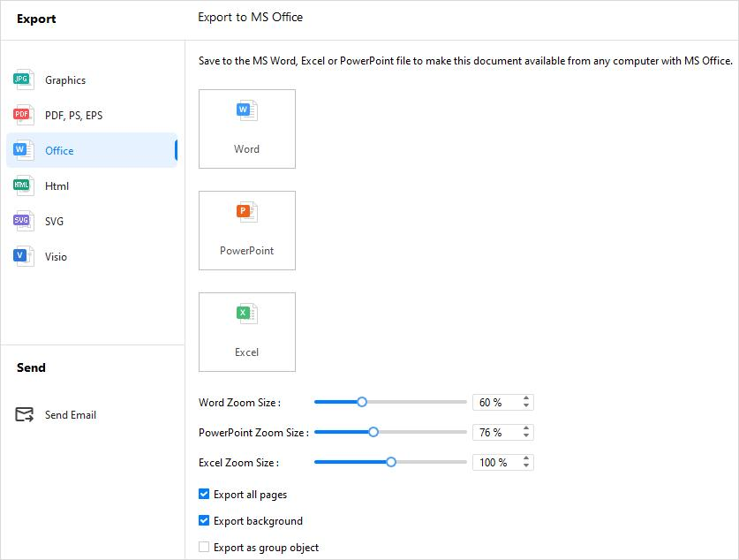Click the green HTML file icon

click(23, 185)
